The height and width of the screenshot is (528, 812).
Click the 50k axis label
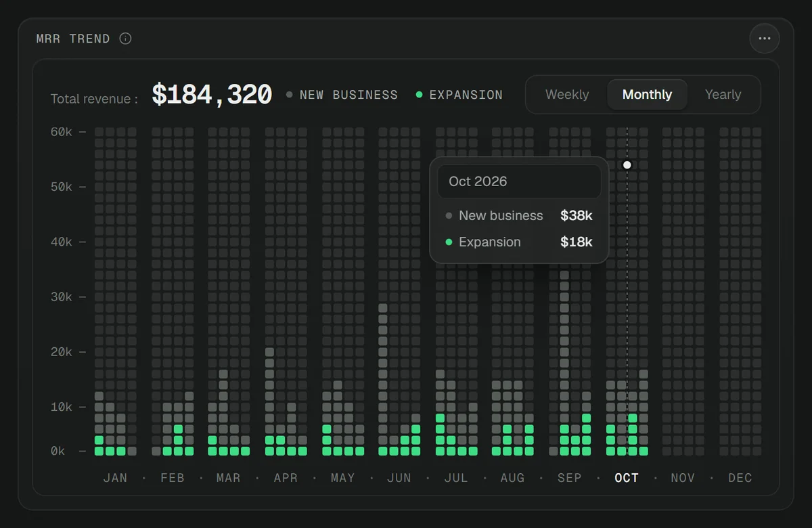(x=62, y=187)
